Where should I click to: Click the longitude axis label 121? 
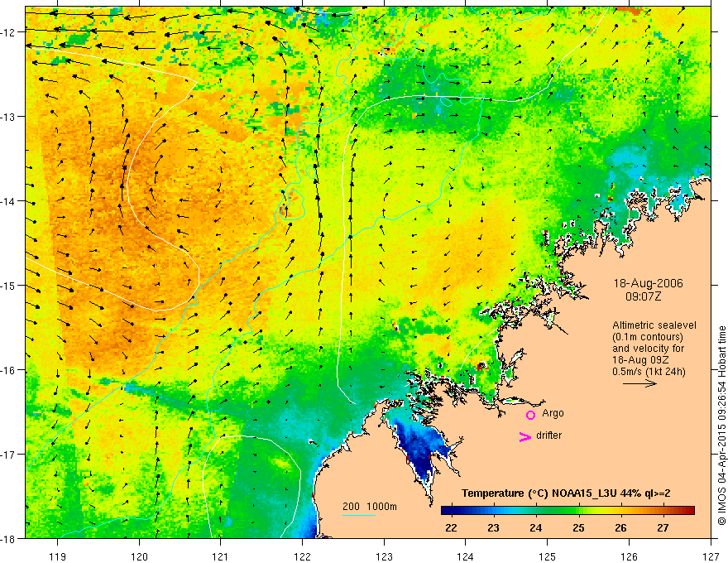pyautogui.click(x=221, y=556)
